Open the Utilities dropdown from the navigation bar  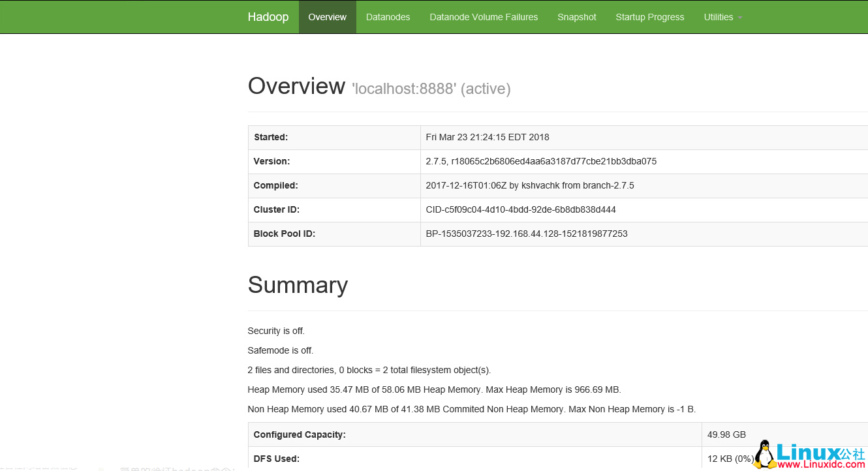tap(722, 18)
